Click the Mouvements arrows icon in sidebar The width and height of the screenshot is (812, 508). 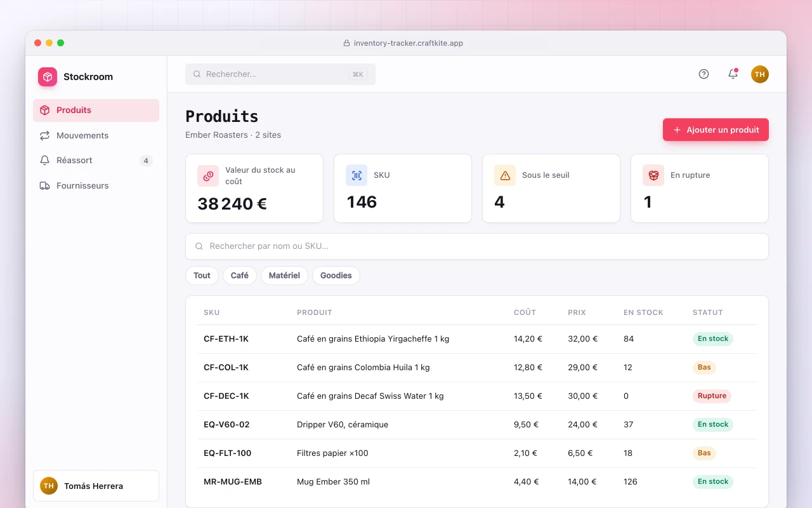[44, 136]
